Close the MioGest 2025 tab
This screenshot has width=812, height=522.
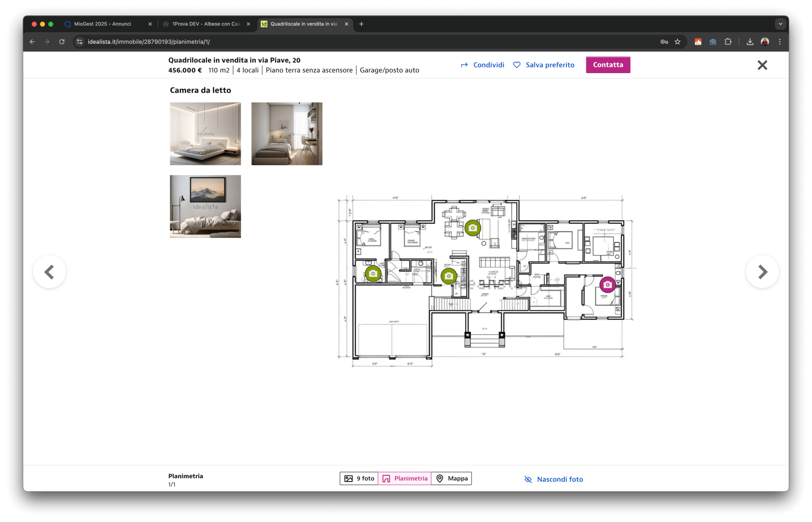pos(150,24)
